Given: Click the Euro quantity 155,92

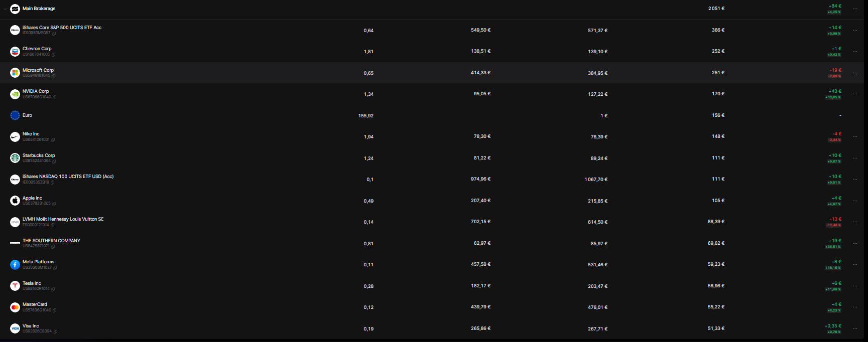Looking at the screenshot, I should 366,116.
